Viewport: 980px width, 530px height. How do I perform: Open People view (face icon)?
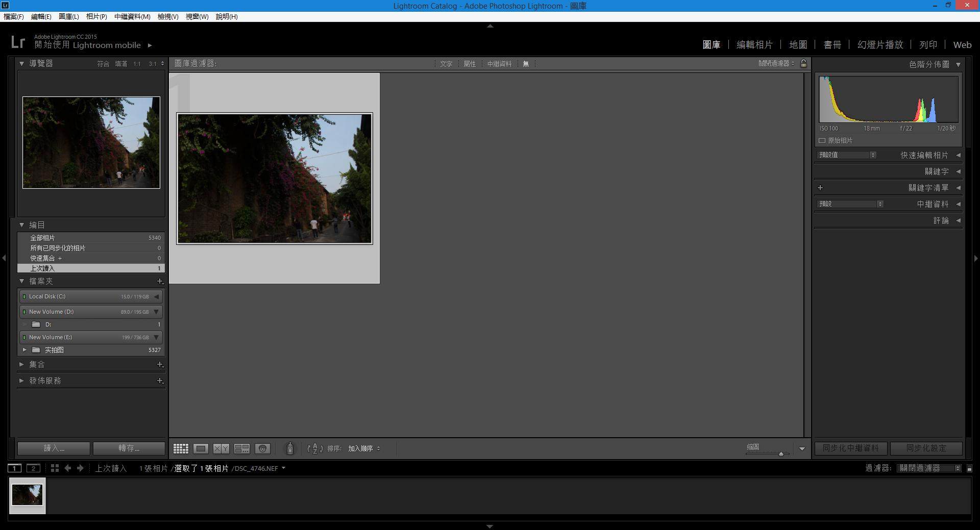click(x=262, y=448)
